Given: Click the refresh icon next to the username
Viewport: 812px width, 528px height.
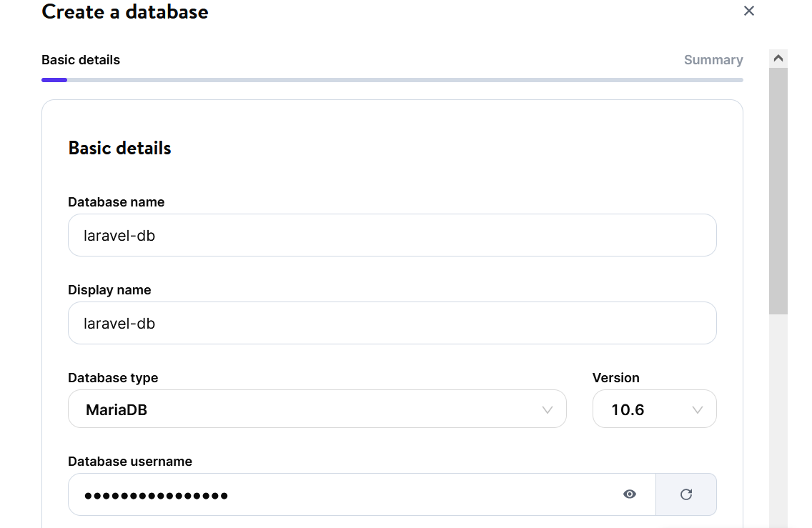Looking at the screenshot, I should [685, 494].
